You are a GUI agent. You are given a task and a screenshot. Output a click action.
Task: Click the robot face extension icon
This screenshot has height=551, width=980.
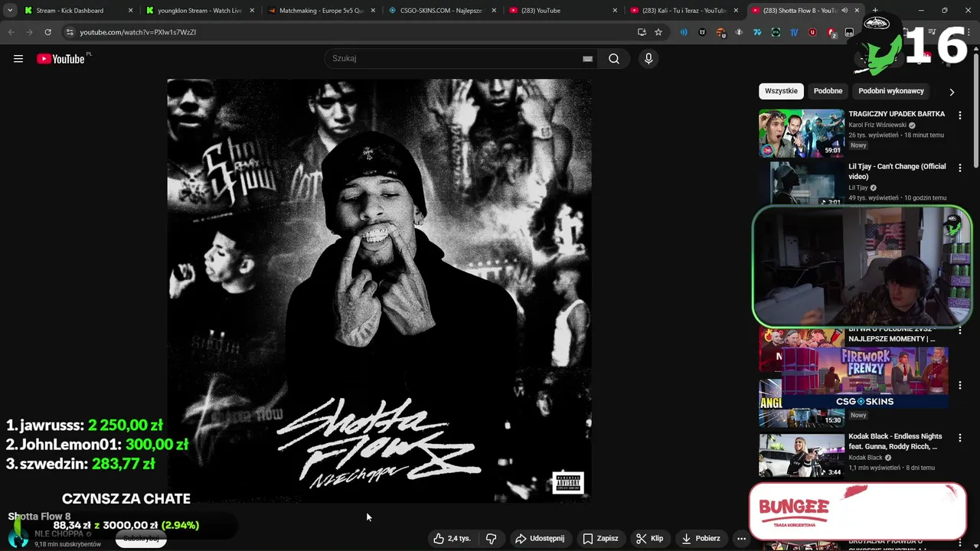[x=849, y=32]
